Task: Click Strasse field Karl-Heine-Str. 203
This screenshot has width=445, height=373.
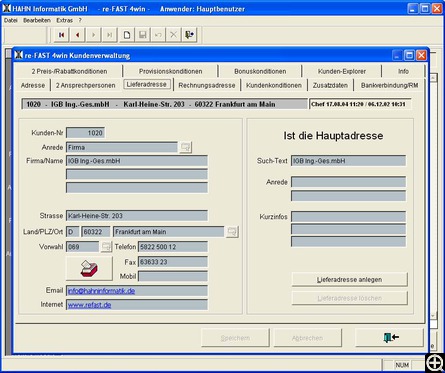Action: tap(137, 216)
